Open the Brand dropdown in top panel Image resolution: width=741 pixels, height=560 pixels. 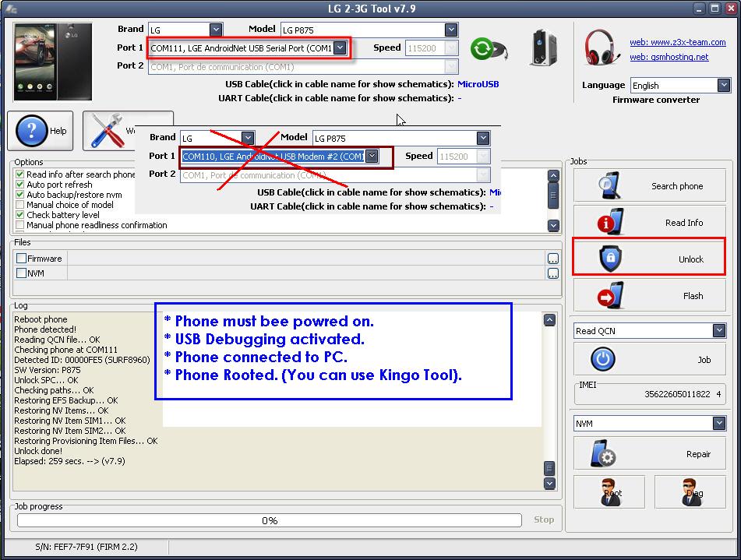click(216, 30)
